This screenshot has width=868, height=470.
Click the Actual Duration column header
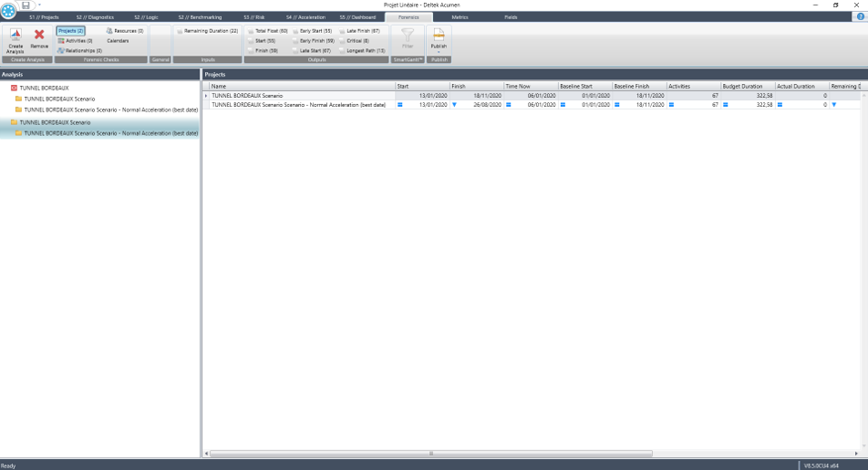[801, 87]
